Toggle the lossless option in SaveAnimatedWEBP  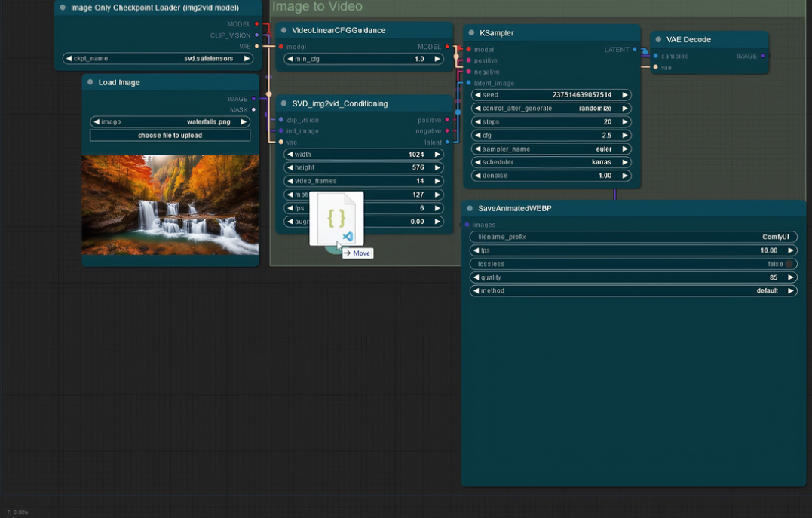pos(633,264)
